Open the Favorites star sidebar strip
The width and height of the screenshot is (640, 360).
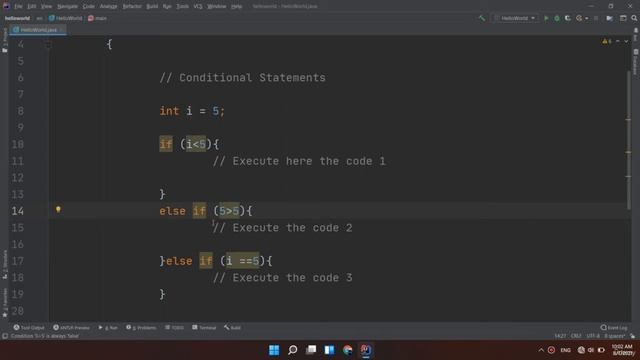[x=4, y=302]
